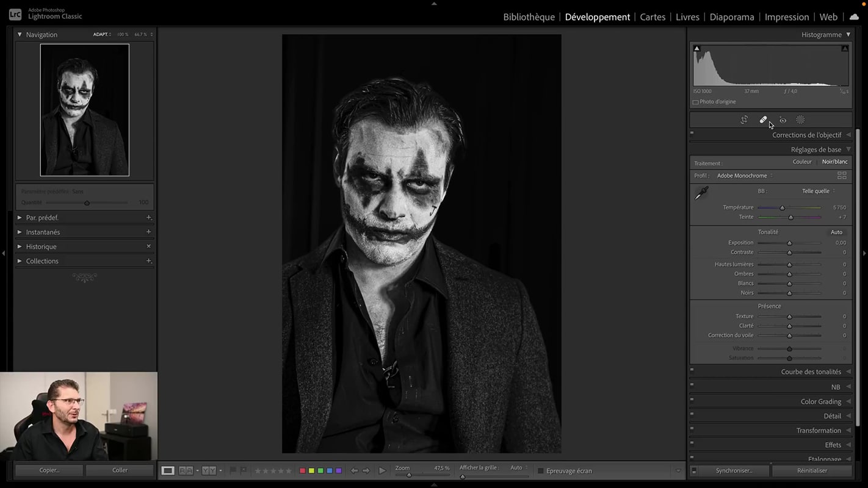
Task: Expand the Historique panel
Action: (20, 246)
